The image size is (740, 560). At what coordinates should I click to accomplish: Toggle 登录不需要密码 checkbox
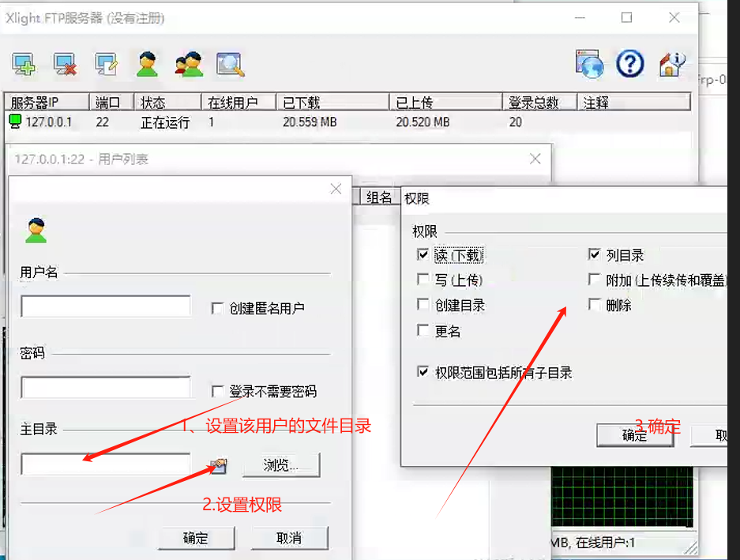point(218,391)
